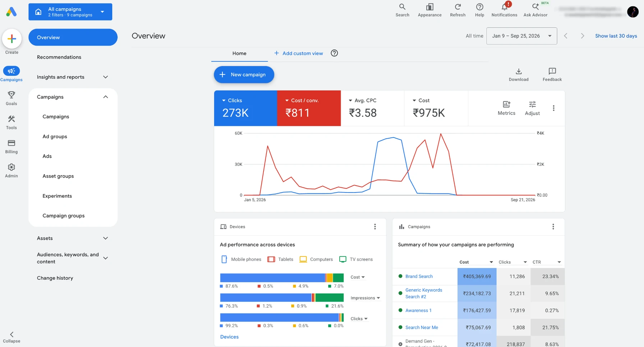Click Add custom view

coord(298,53)
